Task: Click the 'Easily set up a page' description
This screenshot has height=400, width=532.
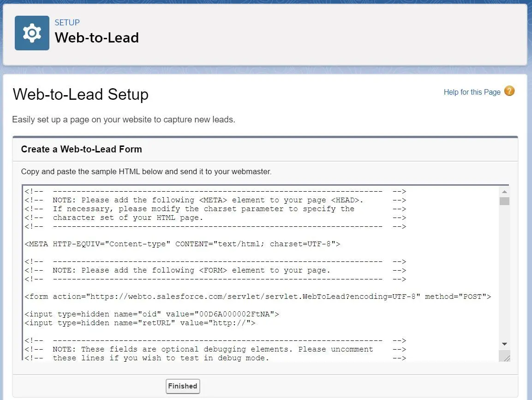Action: [x=124, y=120]
